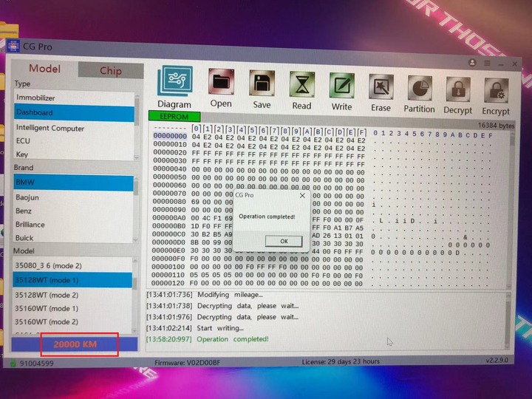The width and height of the screenshot is (532, 399).
Task: Choose Intelligent Computer type
Action: pos(74,128)
